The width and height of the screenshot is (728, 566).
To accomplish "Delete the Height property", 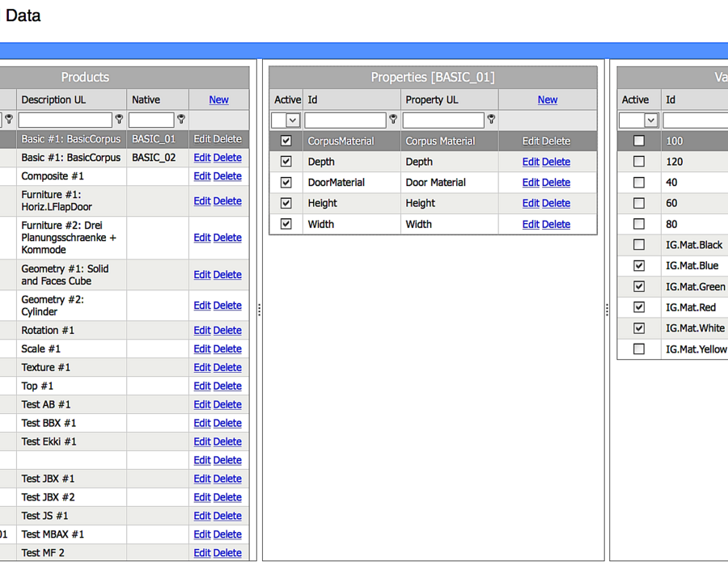I will 557,203.
